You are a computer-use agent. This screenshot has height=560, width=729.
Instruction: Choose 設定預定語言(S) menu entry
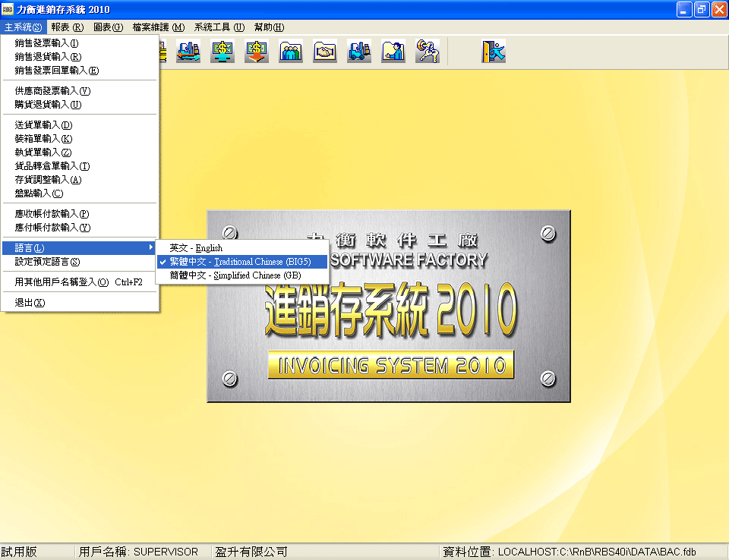tap(80, 262)
